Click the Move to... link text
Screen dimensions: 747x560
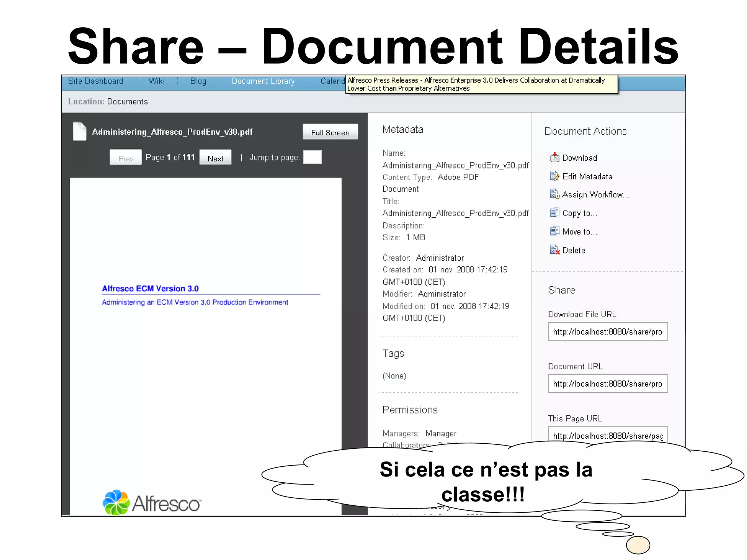click(580, 232)
